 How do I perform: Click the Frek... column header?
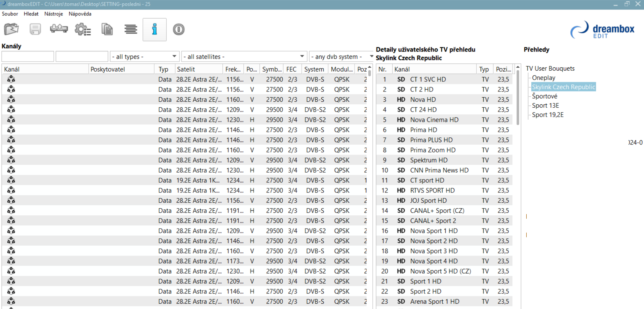coord(233,69)
